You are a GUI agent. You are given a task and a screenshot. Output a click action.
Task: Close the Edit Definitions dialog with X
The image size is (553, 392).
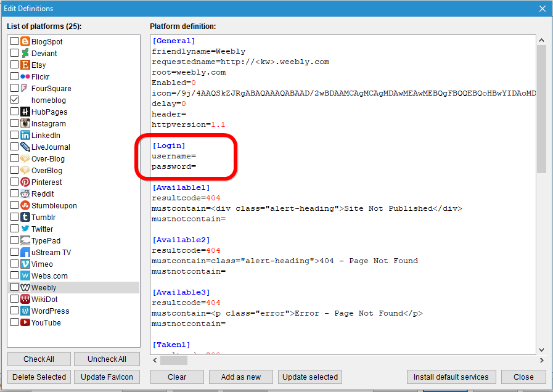(543, 9)
